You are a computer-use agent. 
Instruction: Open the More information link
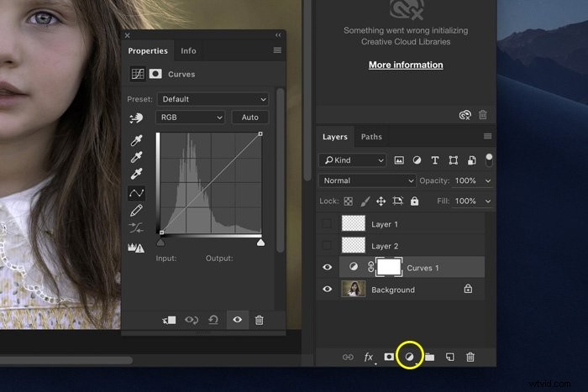coord(406,65)
